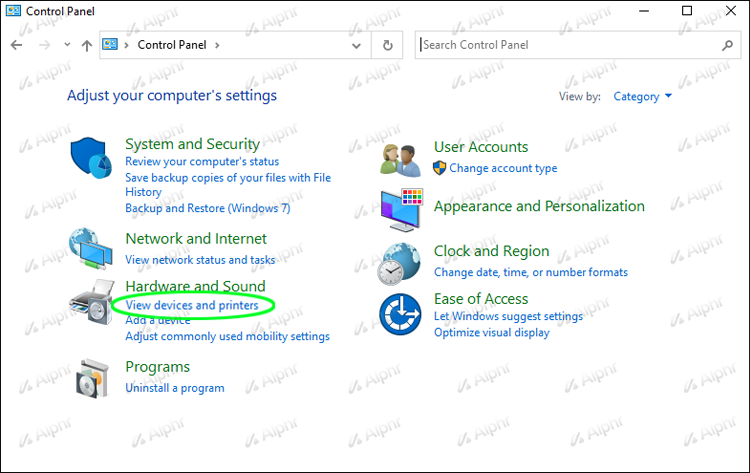Click the Clock and Region icon
The width and height of the screenshot is (750, 473).
[403, 262]
